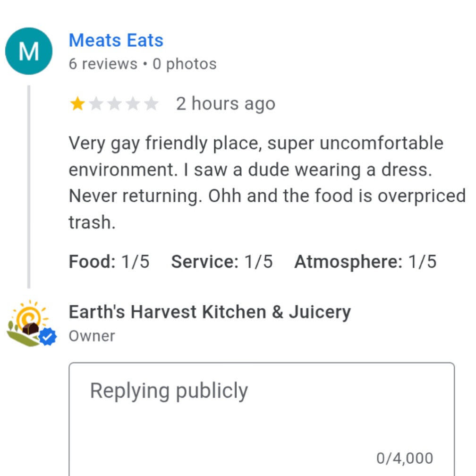
Task: Click the 0 photos count text
Action: tap(185, 64)
